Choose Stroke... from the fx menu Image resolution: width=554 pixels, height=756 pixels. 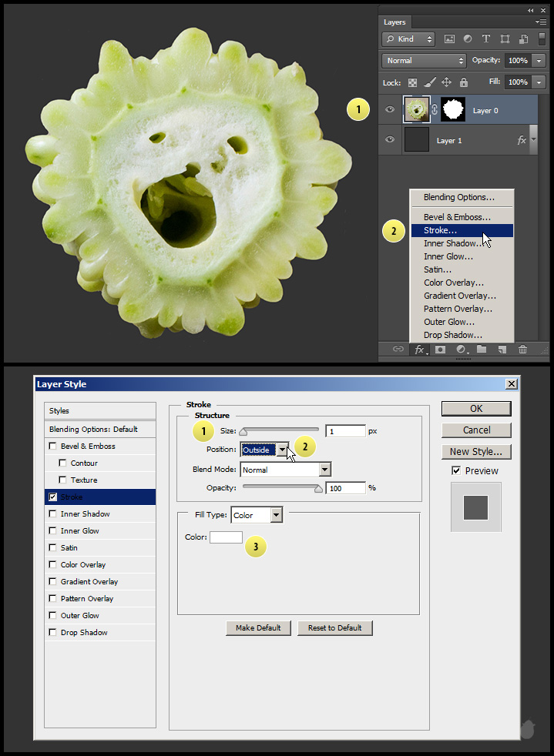point(440,230)
